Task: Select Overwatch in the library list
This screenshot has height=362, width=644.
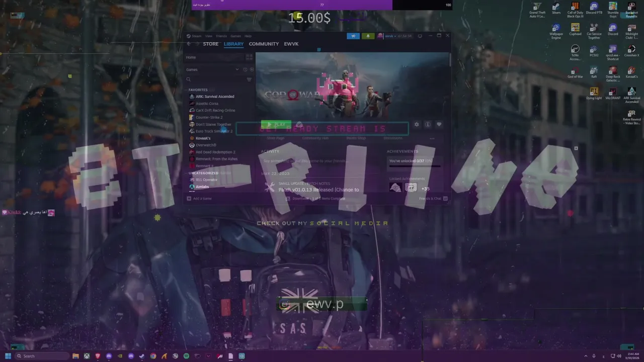Action: point(202,145)
